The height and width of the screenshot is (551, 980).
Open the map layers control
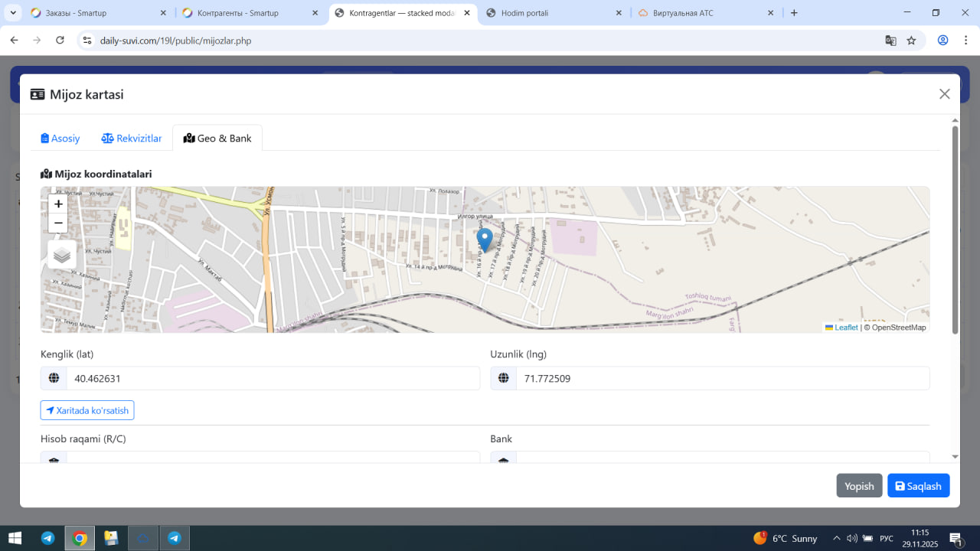point(62,255)
